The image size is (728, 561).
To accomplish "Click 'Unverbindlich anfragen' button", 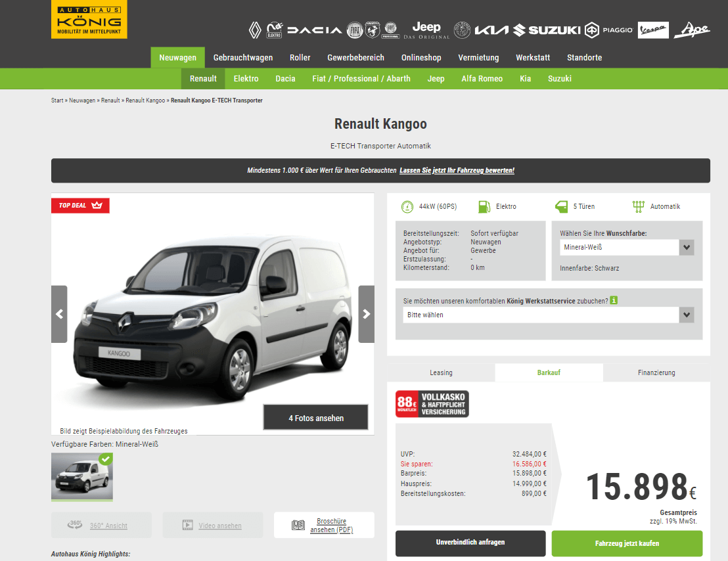I will [470, 543].
